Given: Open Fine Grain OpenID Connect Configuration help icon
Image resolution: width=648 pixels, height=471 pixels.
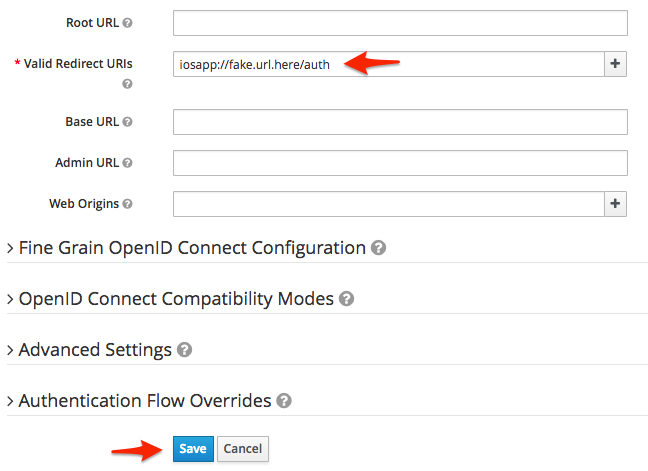Looking at the screenshot, I should (x=378, y=248).
